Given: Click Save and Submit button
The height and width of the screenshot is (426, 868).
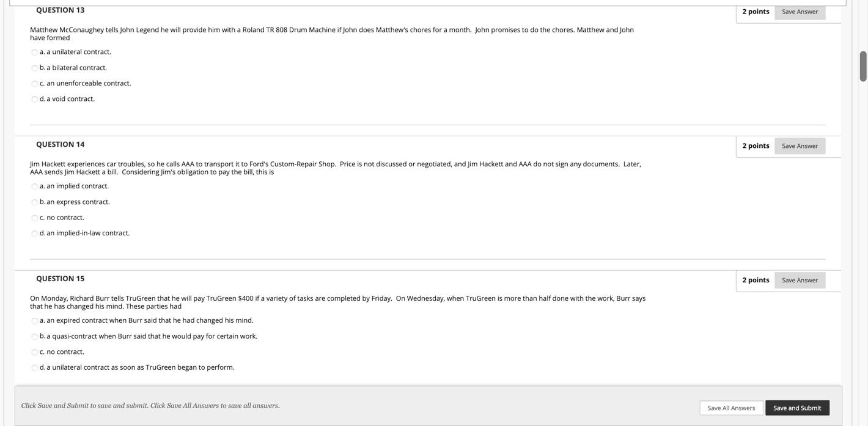Looking at the screenshot, I should (797, 408).
